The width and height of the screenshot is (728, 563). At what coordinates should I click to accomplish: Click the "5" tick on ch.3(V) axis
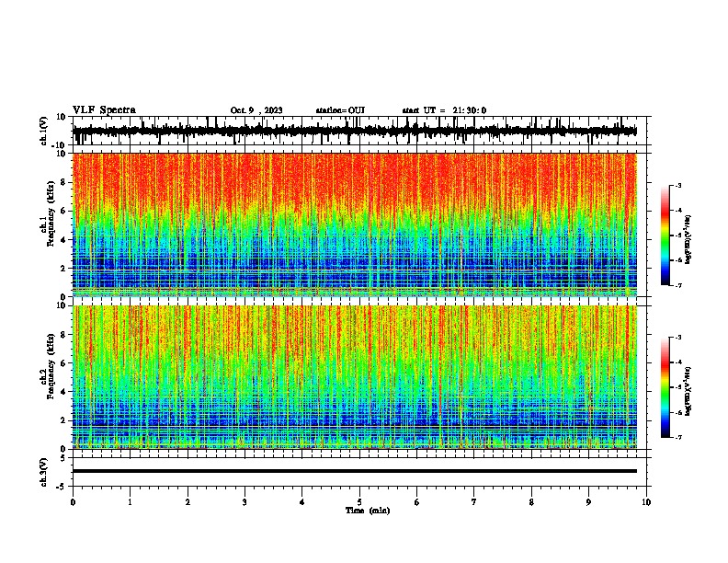(64, 458)
